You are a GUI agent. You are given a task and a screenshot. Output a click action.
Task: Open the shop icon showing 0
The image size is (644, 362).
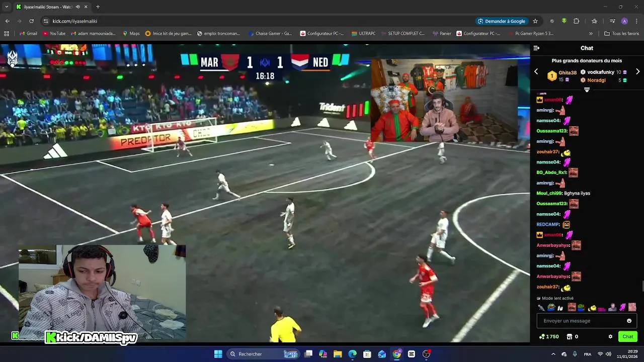coord(572,336)
